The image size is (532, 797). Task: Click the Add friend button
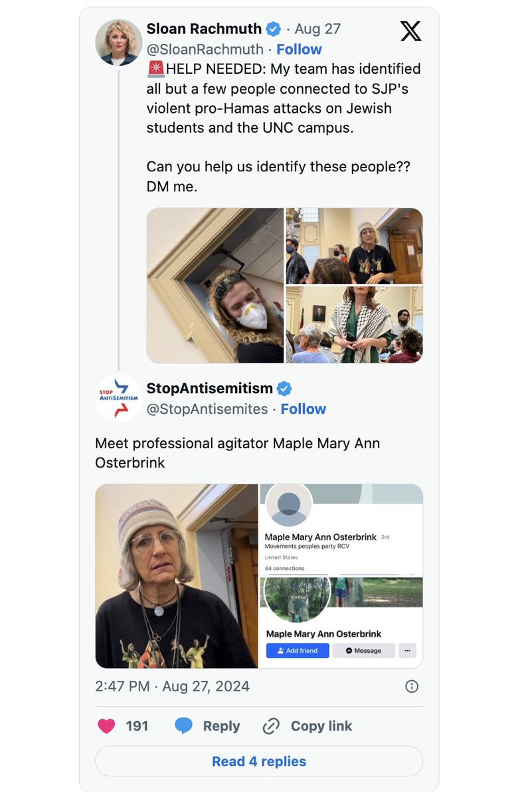point(298,650)
